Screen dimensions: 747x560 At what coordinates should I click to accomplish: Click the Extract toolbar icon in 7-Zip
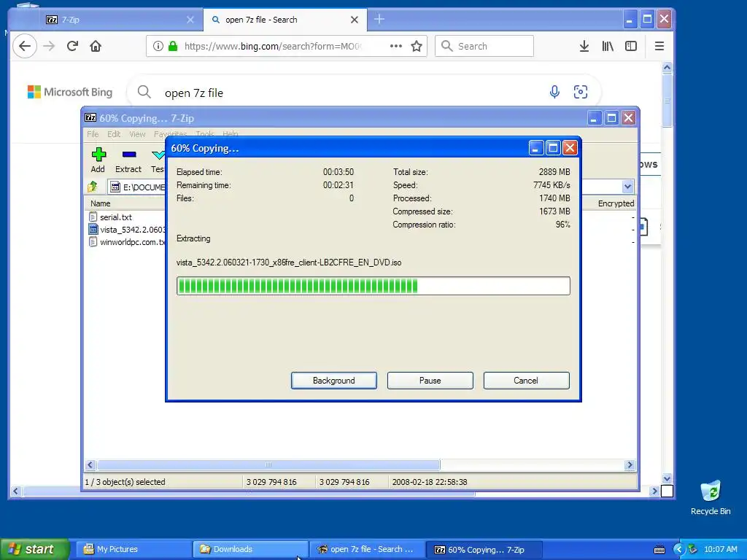tap(129, 155)
